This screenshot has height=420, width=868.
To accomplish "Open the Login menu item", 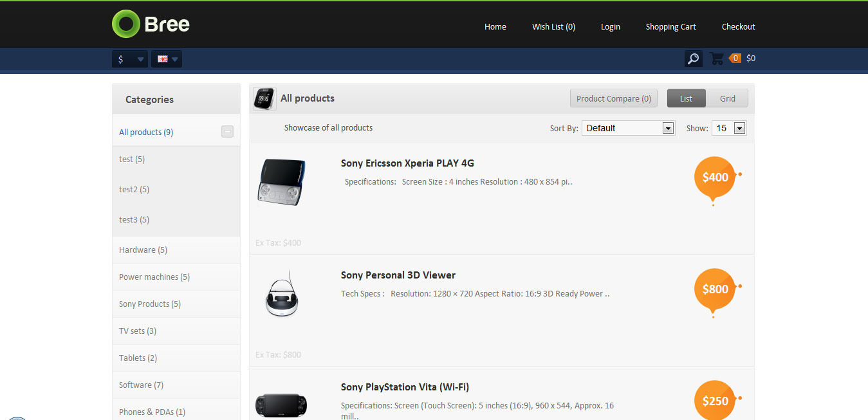I will 611,27.
